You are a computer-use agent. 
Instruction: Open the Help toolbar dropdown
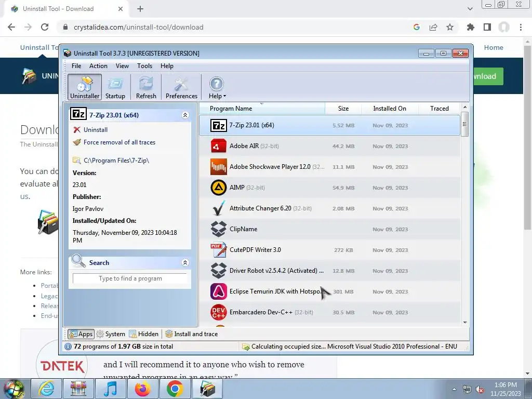tap(217, 87)
